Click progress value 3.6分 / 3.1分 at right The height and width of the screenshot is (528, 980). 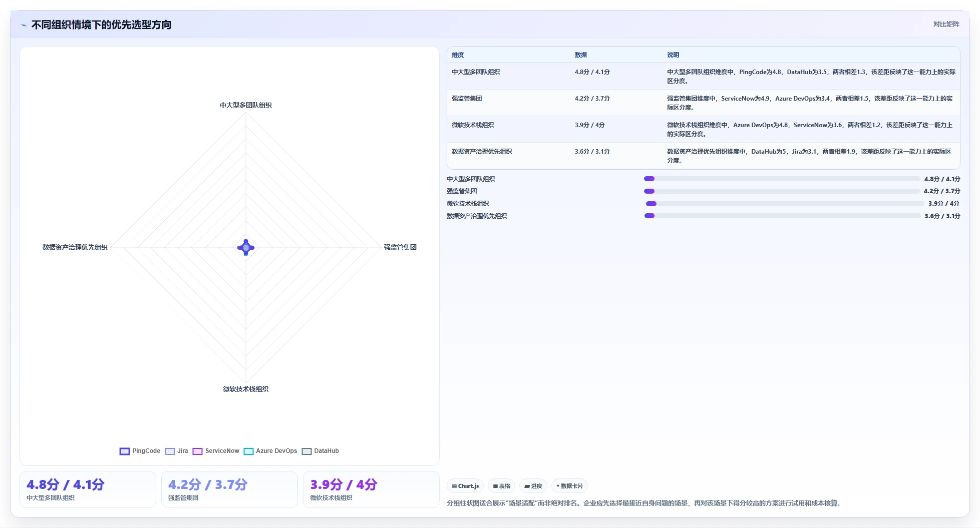click(x=942, y=216)
